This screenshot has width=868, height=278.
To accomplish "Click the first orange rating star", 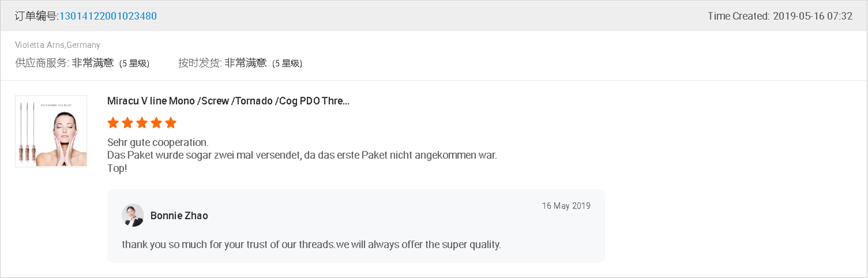I will pyautogui.click(x=113, y=122).
